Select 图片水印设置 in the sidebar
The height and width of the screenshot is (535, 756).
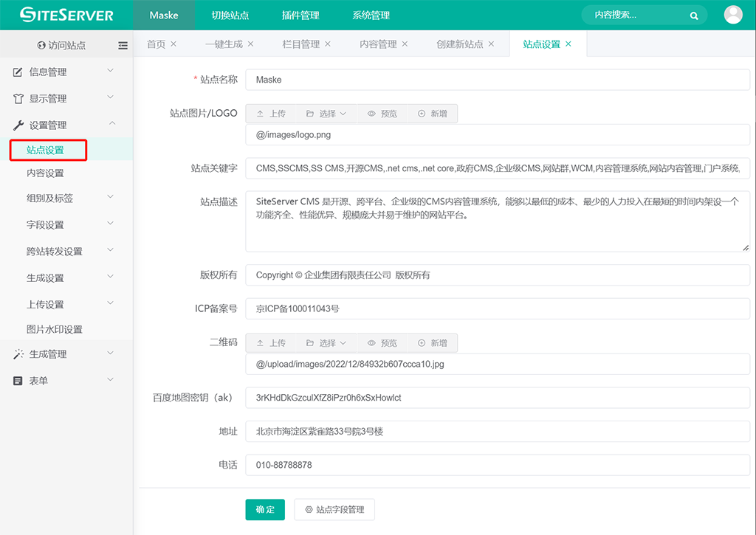click(55, 330)
